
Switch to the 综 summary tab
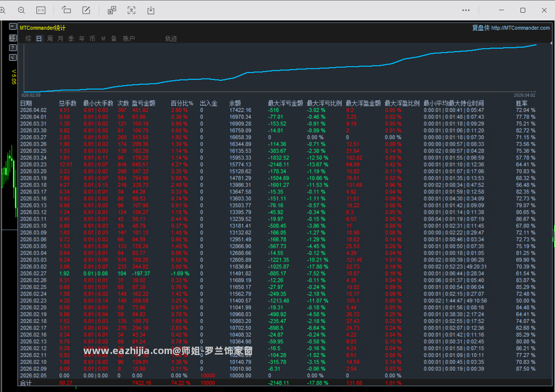pyautogui.click(x=28, y=38)
